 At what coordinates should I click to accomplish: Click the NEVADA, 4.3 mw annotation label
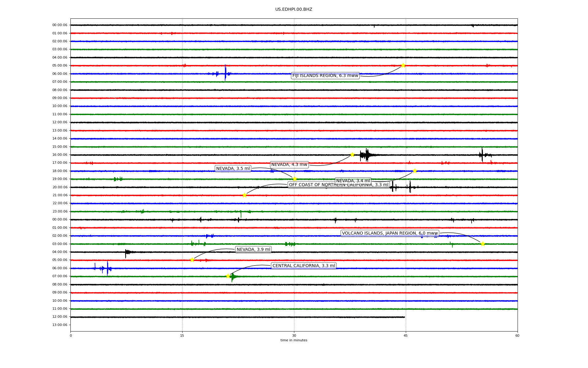pyautogui.click(x=289, y=165)
